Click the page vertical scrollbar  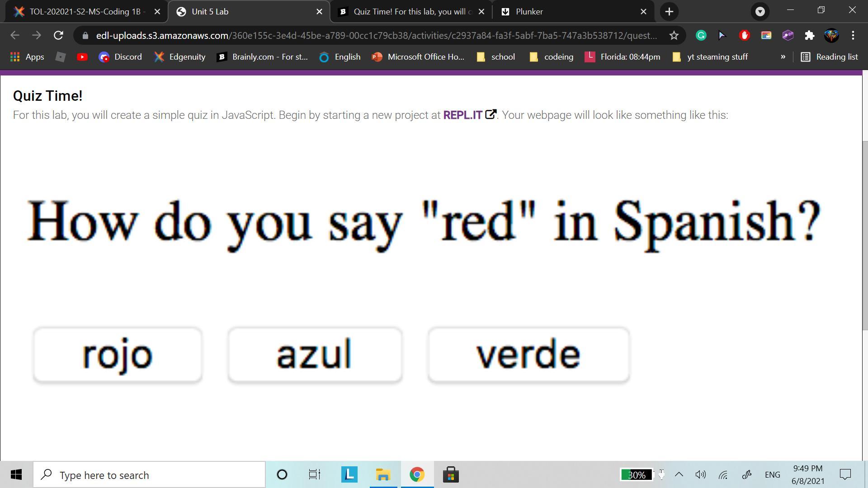pyautogui.click(x=865, y=235)
